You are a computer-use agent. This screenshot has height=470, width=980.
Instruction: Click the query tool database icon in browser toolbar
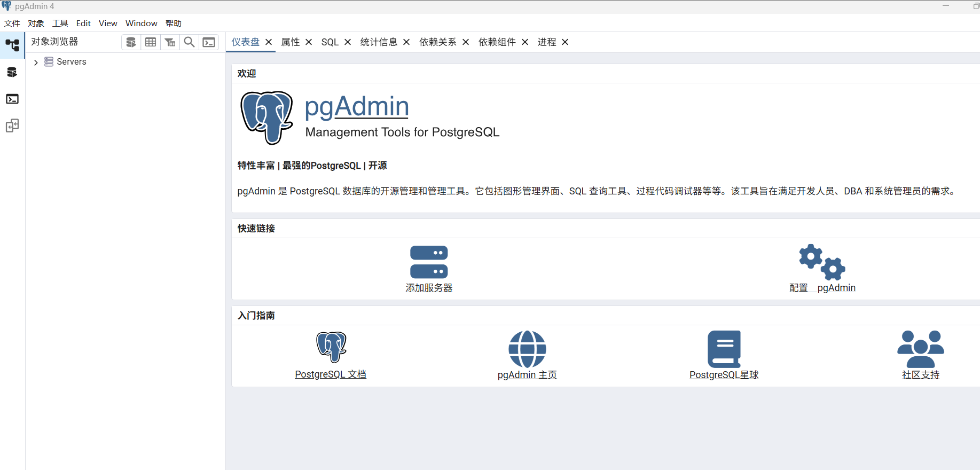tap(131, 42)
